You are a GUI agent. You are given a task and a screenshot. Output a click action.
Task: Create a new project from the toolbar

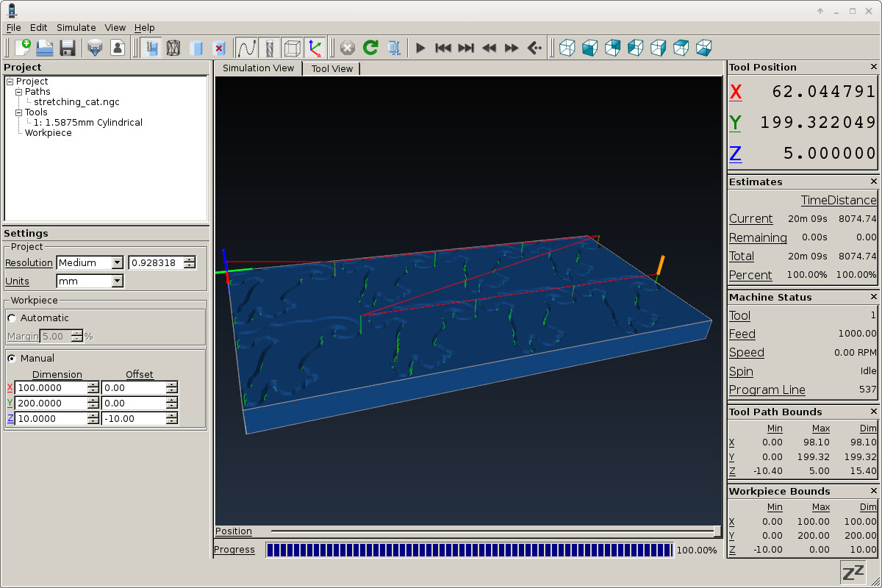22,48
